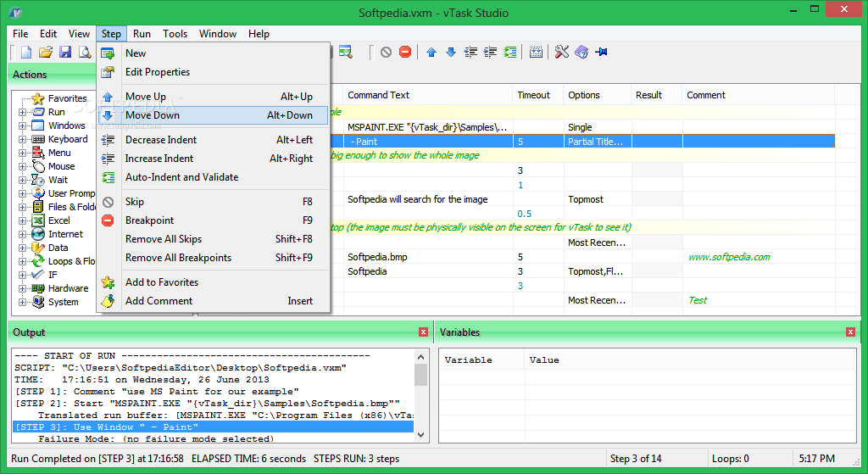Image resolution: width=868 pixels, height=474 pixels.
Task: Click the www.softpedia.com comment cell
Action: pyautogui.click(x=759, y=257)
